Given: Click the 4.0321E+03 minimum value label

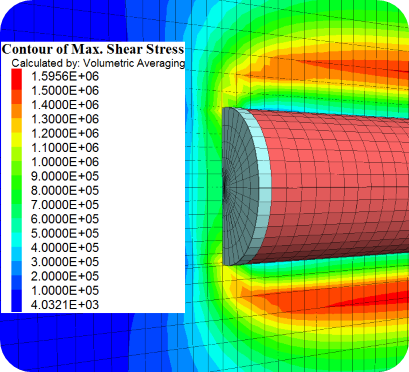Looking at the screenshot, I should 65,305.
